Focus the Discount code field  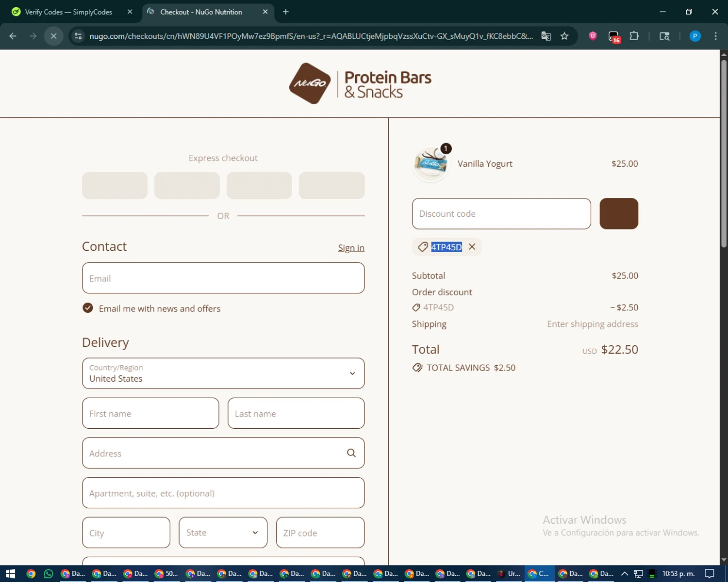501,213
